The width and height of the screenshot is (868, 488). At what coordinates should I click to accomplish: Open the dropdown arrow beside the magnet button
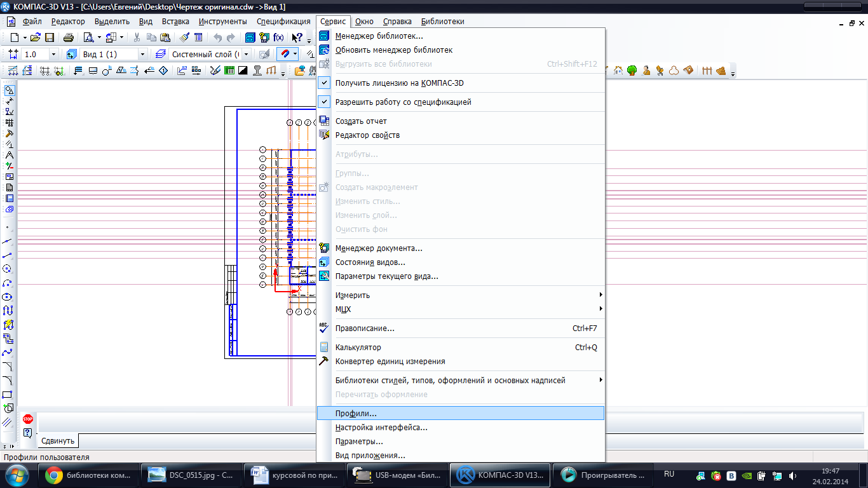click(295, 55)
